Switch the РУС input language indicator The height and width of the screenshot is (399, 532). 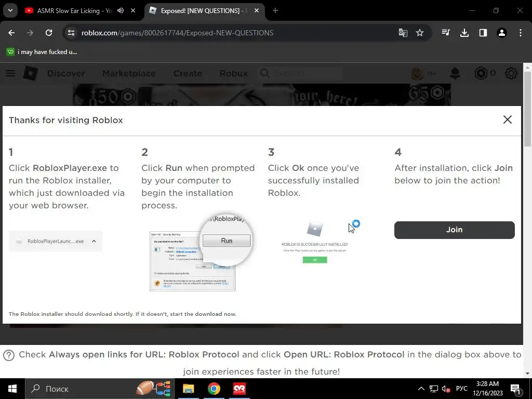[x=462, y=389]
